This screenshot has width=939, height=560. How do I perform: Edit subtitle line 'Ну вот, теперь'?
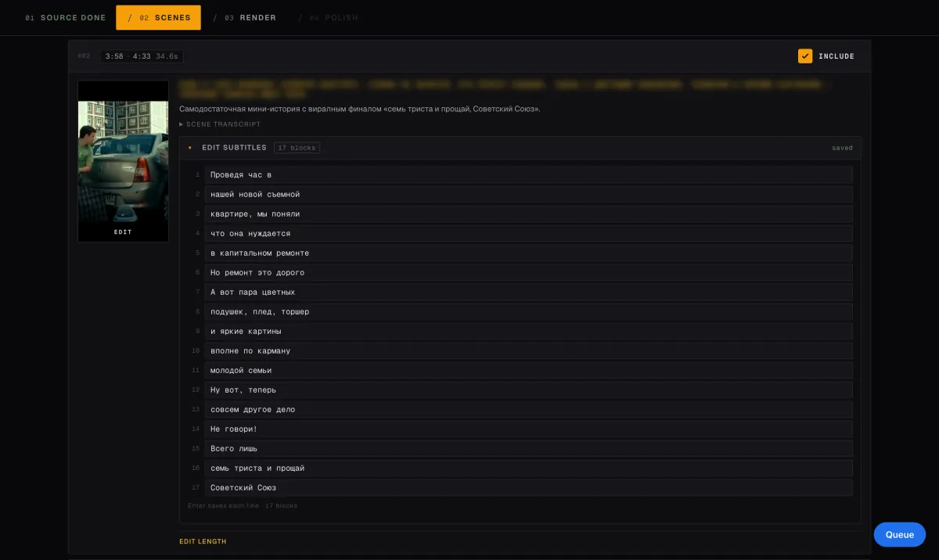point(529,389)
